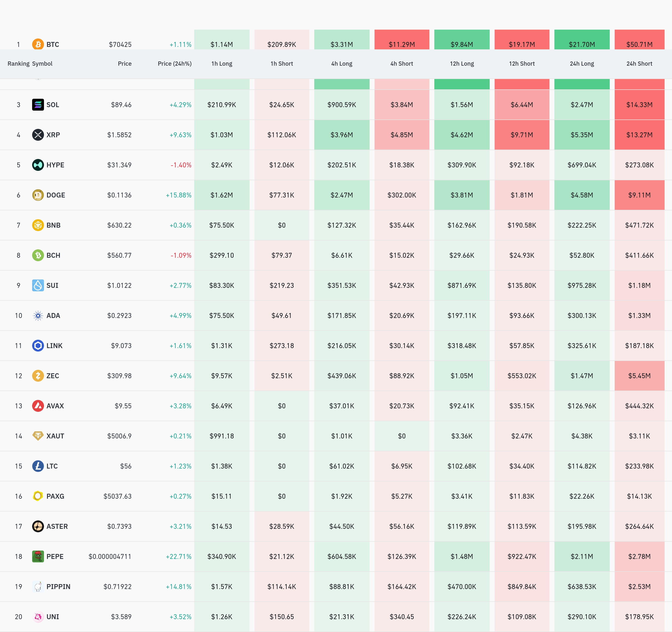Screen dimensions: 672x632
Task: Click the Solana SOL logo icon
Action: [38, 105]
